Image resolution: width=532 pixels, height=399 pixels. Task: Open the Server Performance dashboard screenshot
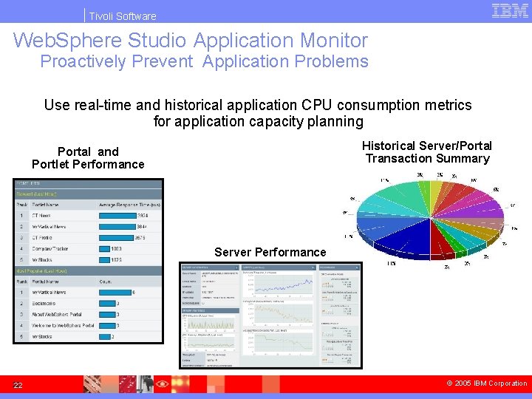[x=270, y=316]
